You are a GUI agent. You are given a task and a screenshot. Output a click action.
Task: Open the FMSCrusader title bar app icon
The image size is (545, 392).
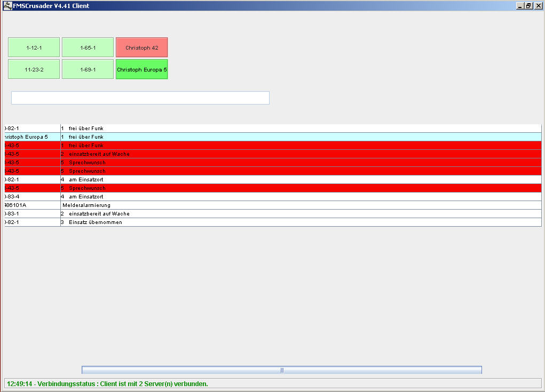7,5
